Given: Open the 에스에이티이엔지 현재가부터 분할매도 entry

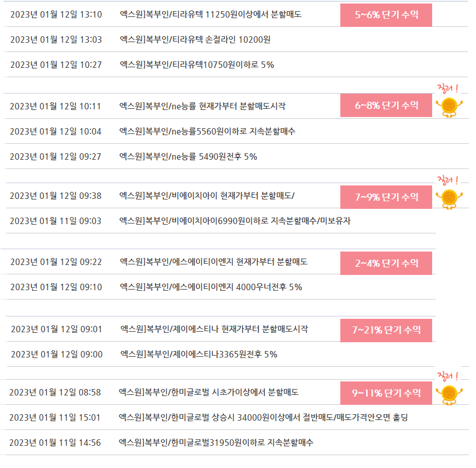Looking at the screenshot, I should pyautogui.click(x=213, y=262).
